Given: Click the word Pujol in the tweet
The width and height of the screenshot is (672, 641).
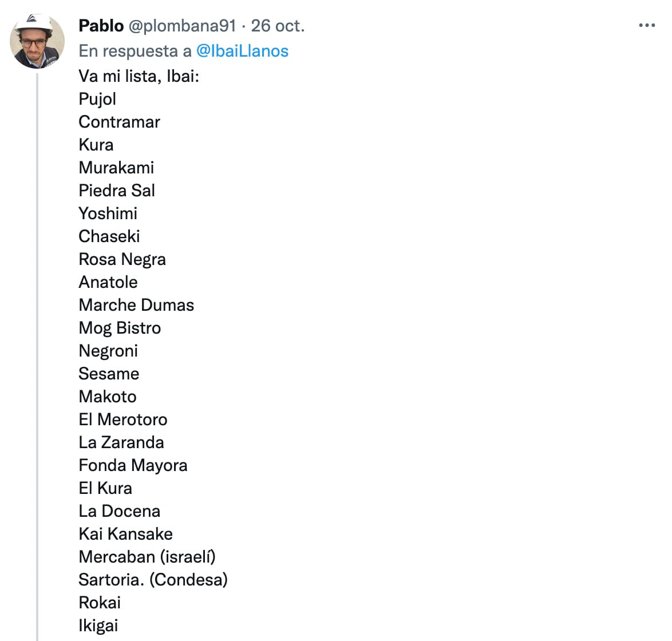Looking at the screenshot, I should (97, 99).
